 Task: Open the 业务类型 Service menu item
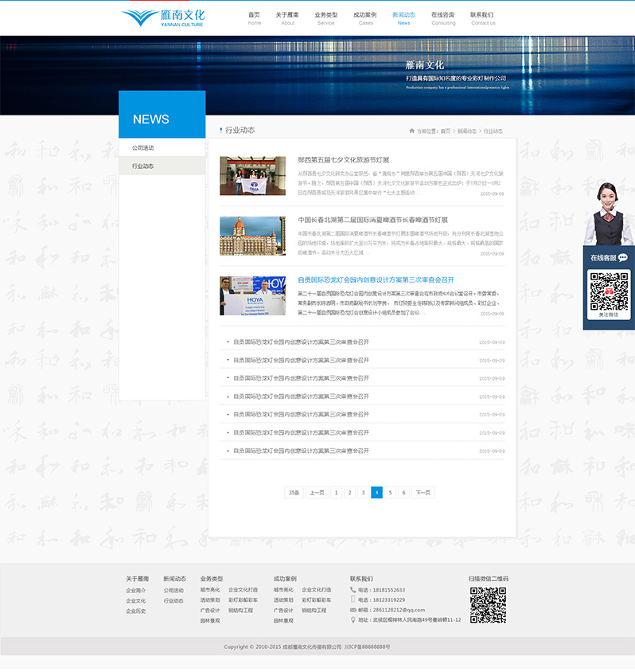pos(325,18)
